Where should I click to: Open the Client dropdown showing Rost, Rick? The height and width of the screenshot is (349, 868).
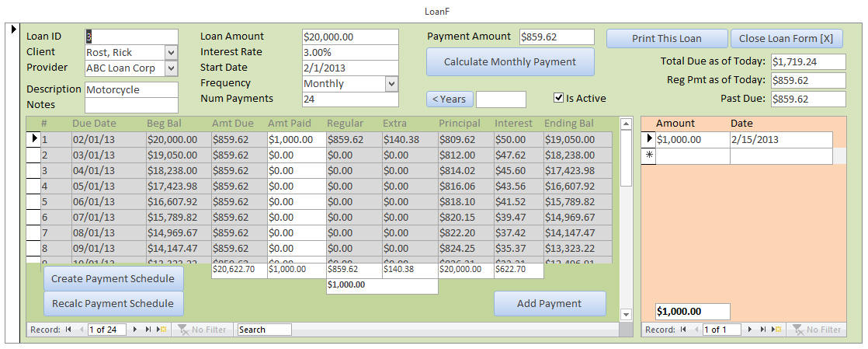172,52
